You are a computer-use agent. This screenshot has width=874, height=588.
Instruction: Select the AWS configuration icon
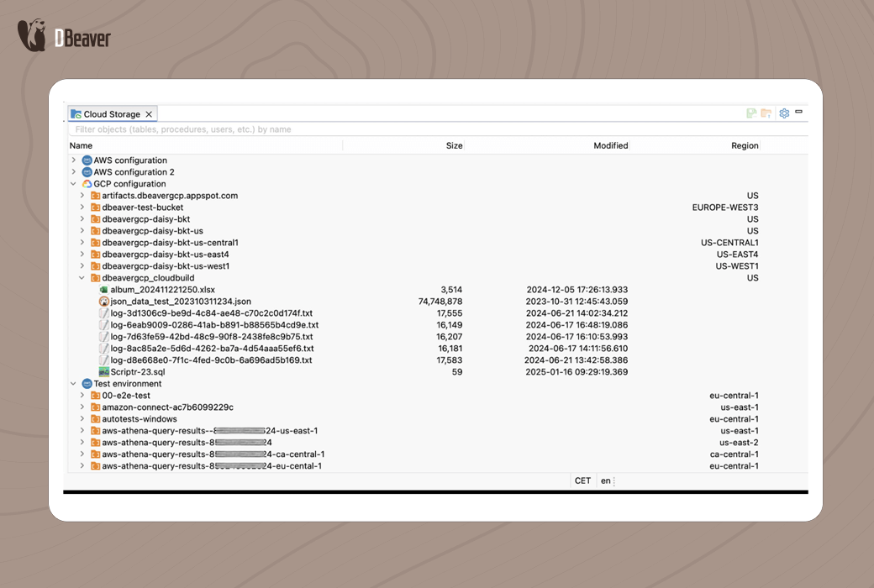pyautogui.click(x=87, y=160)
